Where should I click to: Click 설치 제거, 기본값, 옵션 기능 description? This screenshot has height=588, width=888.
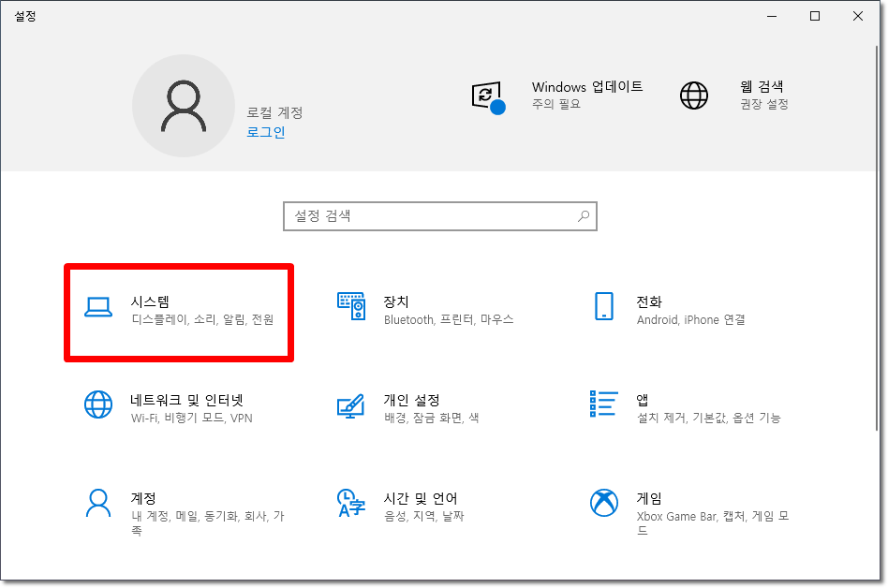(708, 419)
